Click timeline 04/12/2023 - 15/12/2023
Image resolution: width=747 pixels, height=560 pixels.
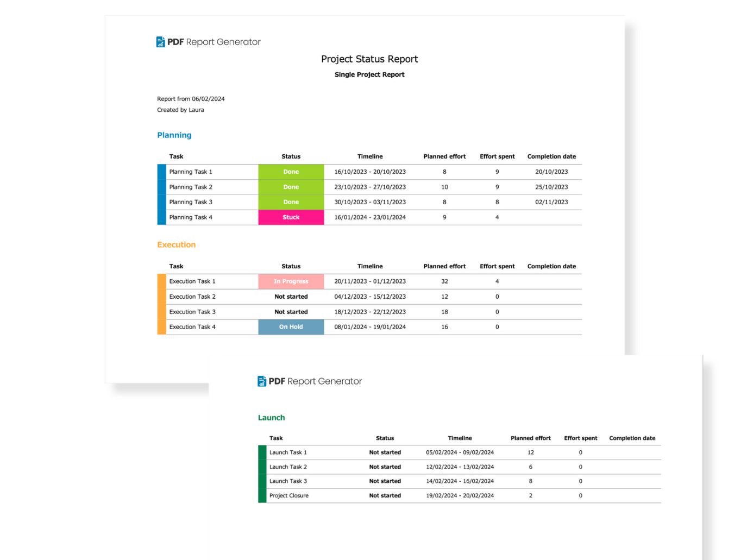pos(370,297)
